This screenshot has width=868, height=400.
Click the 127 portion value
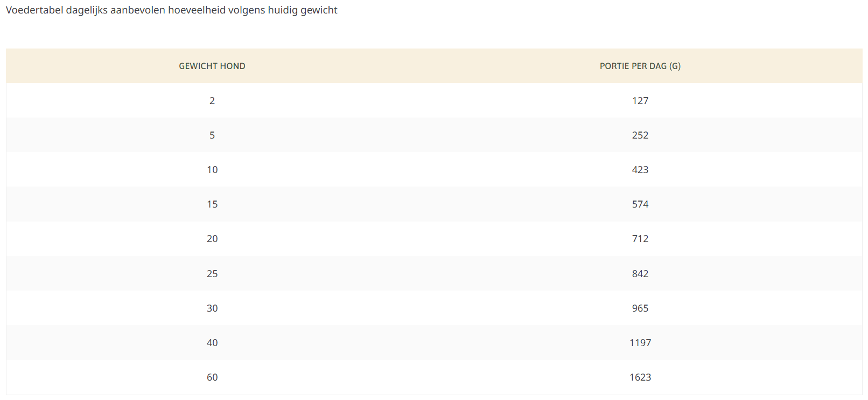point(640,101)
